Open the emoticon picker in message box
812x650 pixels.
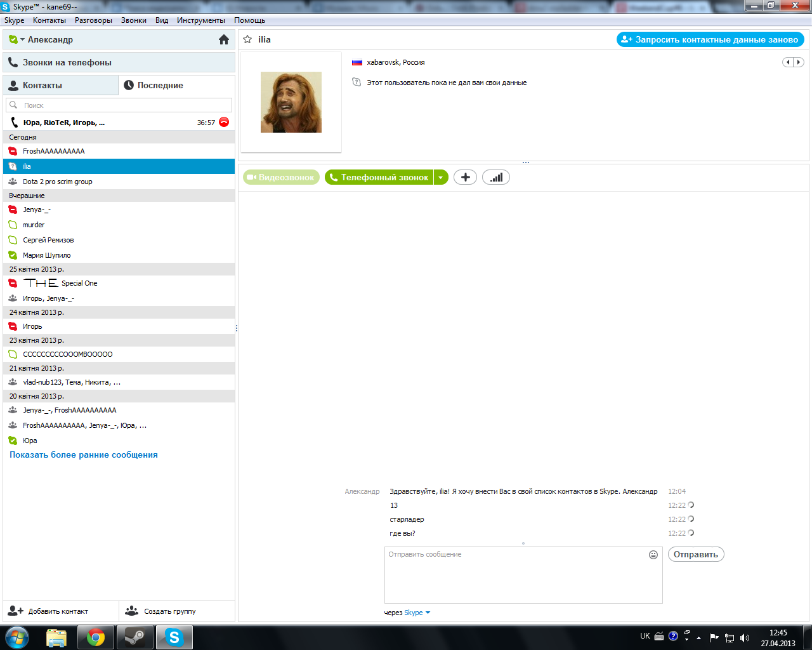click(653, 555)
